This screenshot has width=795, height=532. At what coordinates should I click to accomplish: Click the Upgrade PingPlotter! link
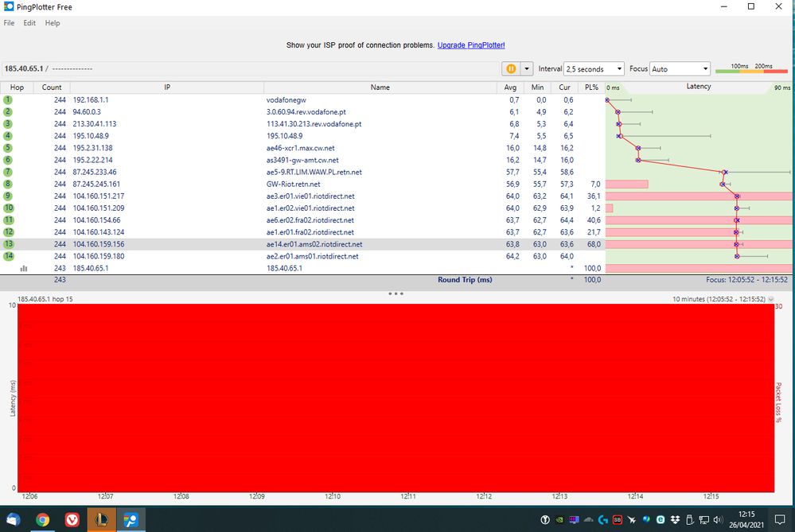471,45
